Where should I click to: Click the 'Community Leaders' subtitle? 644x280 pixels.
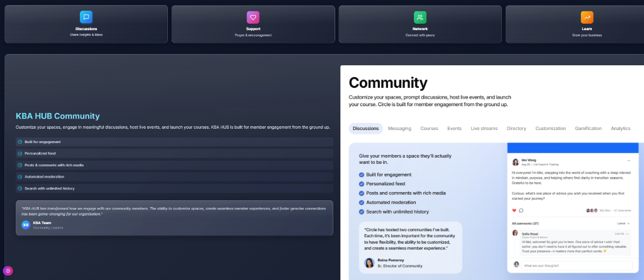(x=48, y=227)
